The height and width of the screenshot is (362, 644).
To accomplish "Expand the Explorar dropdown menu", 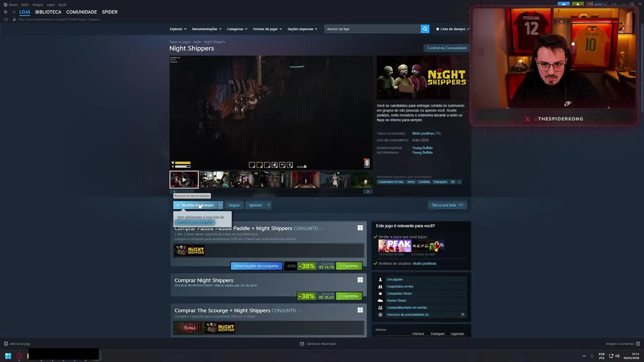I will click(178, 29).
